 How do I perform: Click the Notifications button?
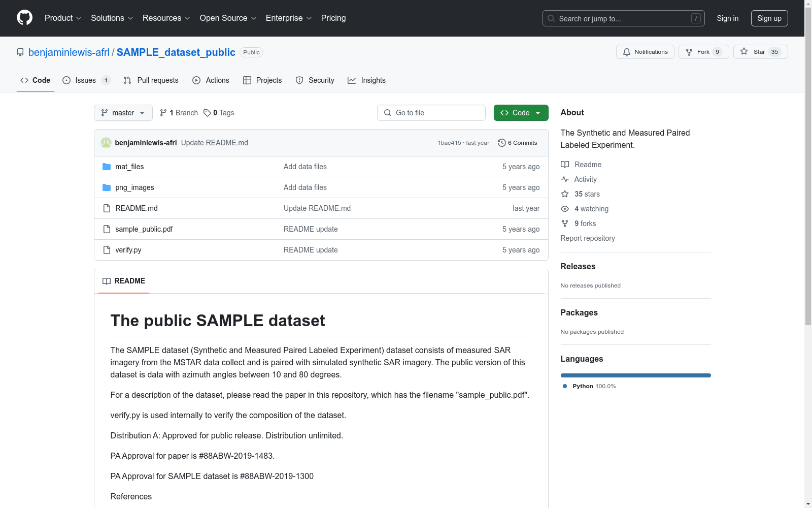tap(645, 52)
